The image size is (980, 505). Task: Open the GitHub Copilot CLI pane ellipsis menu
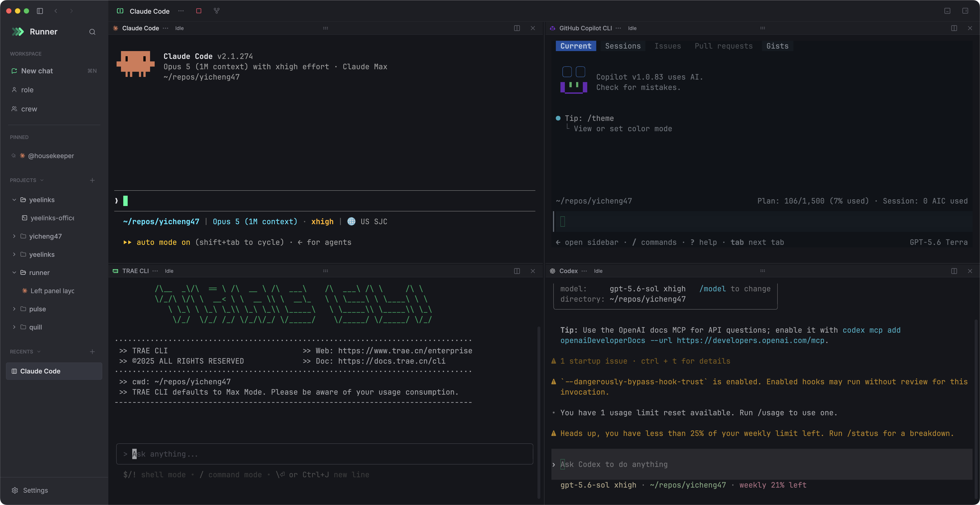[618, 28]
